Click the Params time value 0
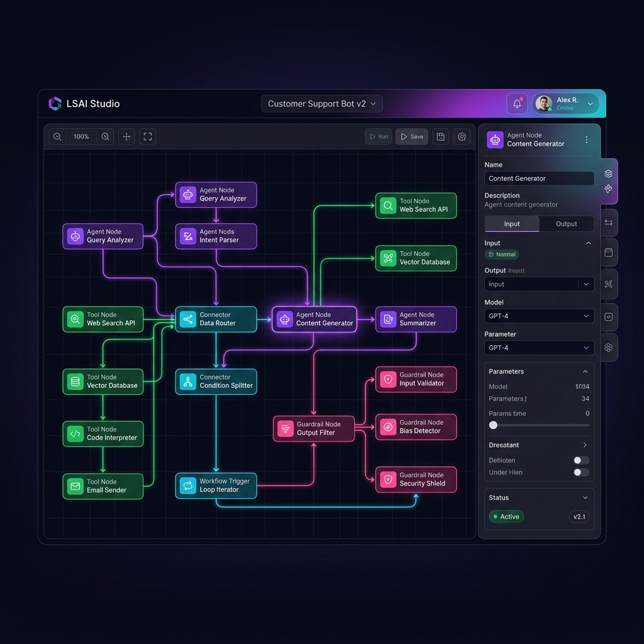 pyautogui.click(x=587, y=414)
